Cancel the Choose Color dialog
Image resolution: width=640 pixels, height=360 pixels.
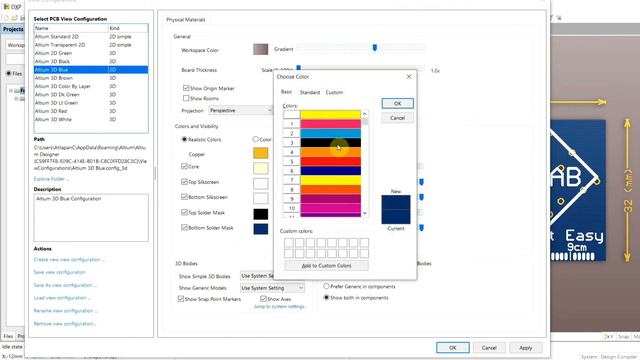(398, 118)
